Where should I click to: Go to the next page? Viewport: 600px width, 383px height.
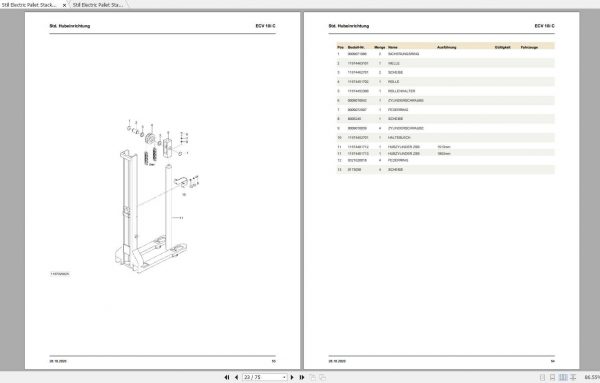pyautogui.click(x=292, y=377)
